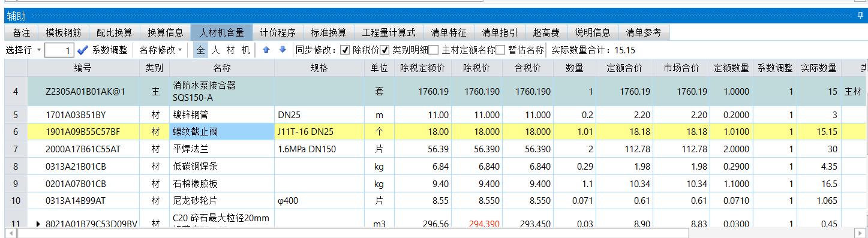Show all types with the 全 filter
Image resolution: width=868 pixels, height=238 pixels.
(x=201, y=50)
